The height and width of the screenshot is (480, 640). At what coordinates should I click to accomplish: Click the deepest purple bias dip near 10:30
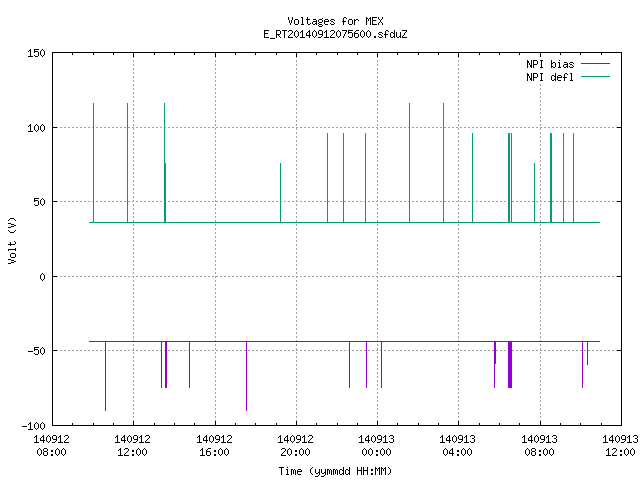105,376
